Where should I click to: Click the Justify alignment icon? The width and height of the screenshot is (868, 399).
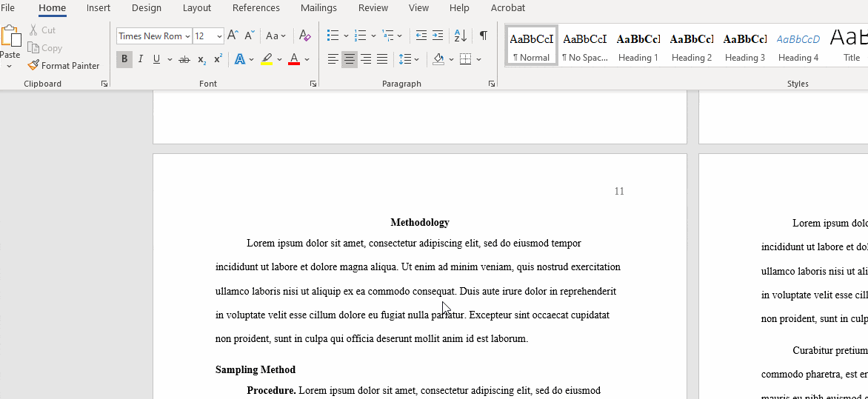[x=382, y=59]
